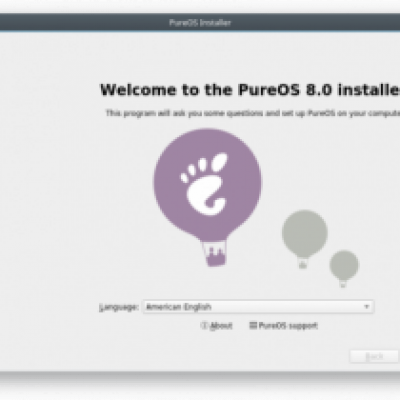Click the 'This program will ask' description text
Image resolution: width=400 pixels, height=400 pixels.
(x=253, y=113)
